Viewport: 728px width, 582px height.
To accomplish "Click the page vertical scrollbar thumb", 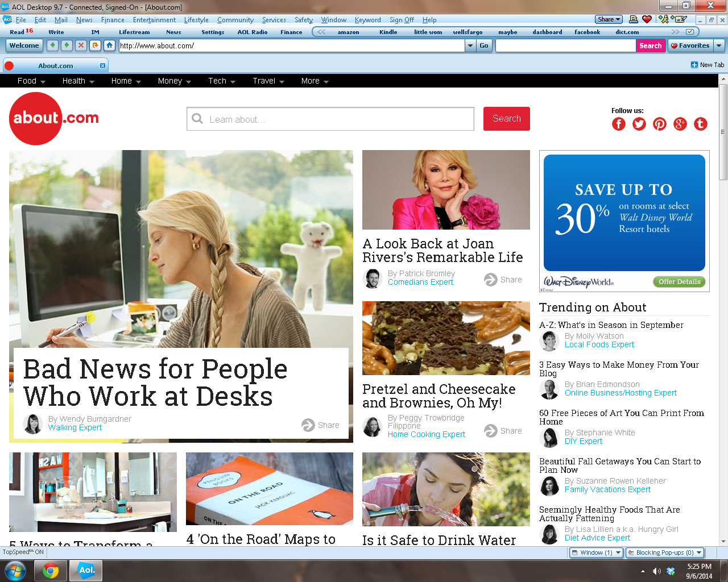I will (723, 132).
